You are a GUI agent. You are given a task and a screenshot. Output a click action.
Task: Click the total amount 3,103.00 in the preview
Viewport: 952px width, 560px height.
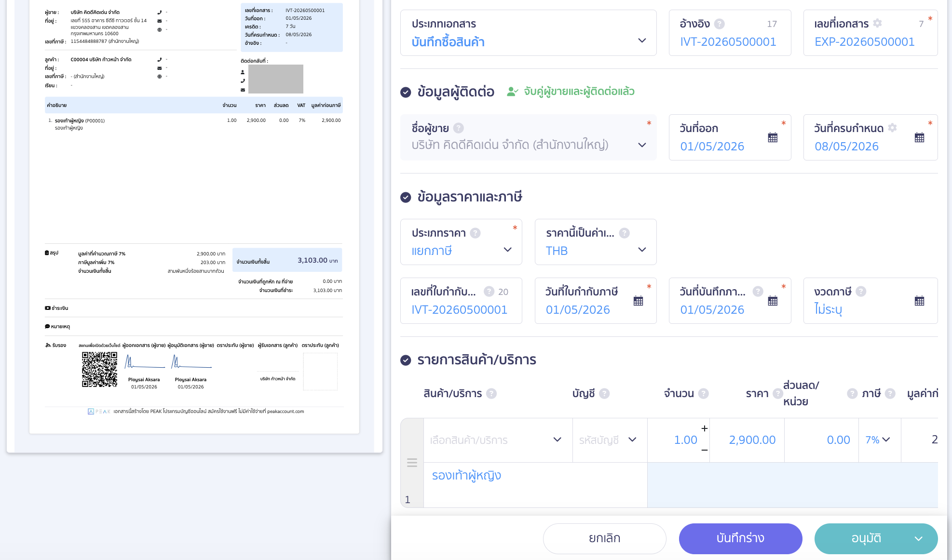313,260
